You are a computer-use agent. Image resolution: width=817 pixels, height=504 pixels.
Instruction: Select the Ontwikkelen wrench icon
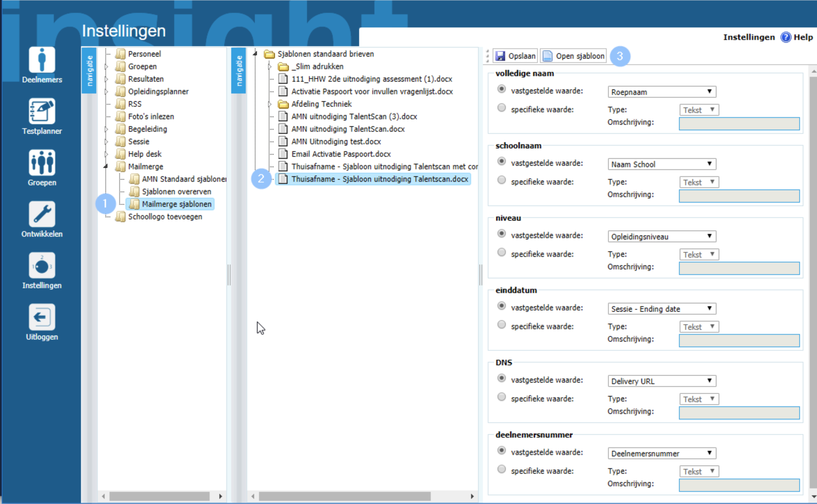point(42,214)
